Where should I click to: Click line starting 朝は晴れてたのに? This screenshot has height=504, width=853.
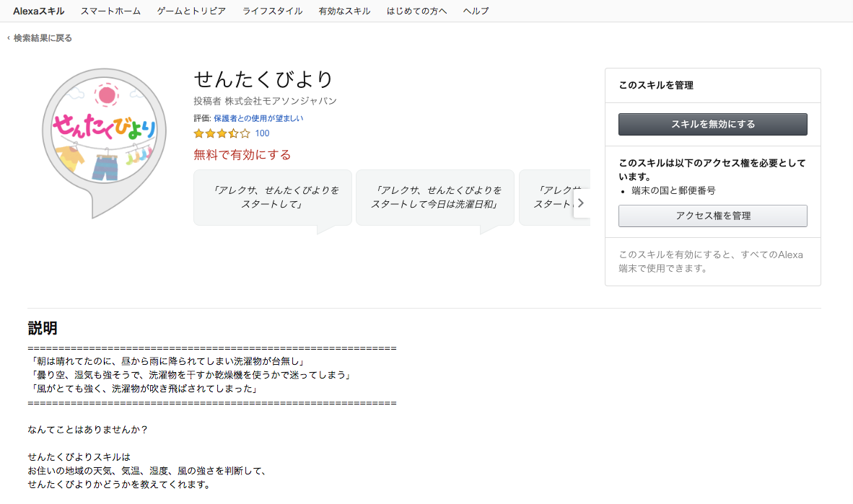click(167, 361)
